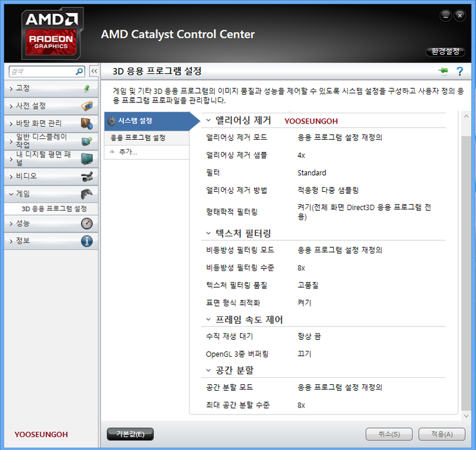This screenshot has height=450, width=476.
Task: Minimize the Catalyst Control Center window
Action: click(445, 15)
